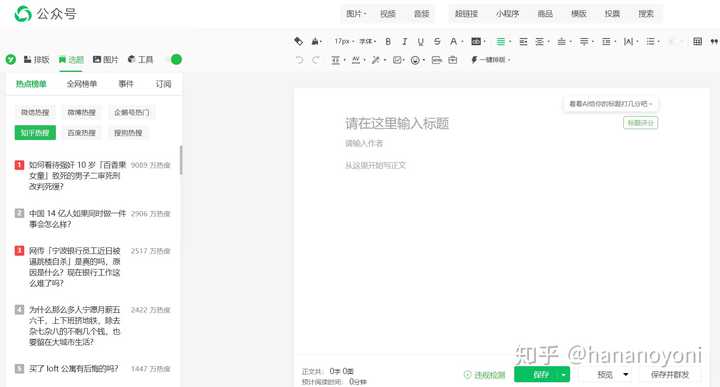720x387 pixels.
Task: Select the 微博热搜 filter
Action: point(82,112)
